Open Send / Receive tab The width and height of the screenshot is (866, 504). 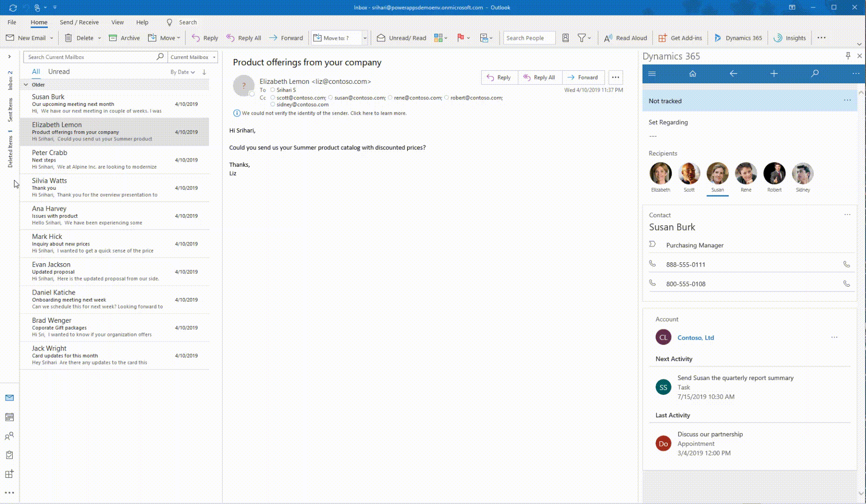click(x=79, y=22)
